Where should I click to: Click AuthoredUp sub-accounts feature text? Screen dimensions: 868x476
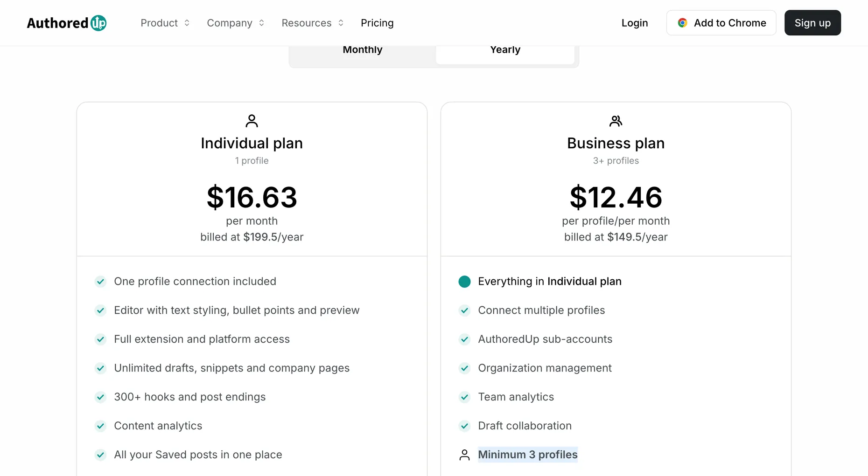point(545,339)
